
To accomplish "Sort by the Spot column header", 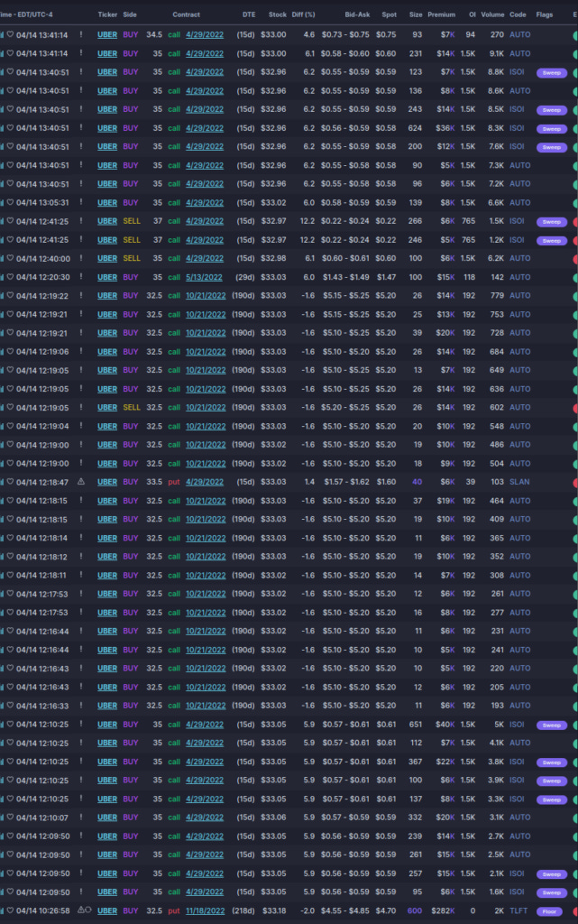I will pyautogui.click(x=389, y=14).
